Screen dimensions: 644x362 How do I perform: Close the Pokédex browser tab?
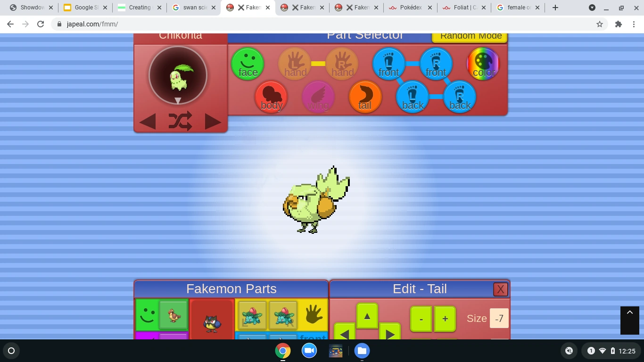coord(430,8)
